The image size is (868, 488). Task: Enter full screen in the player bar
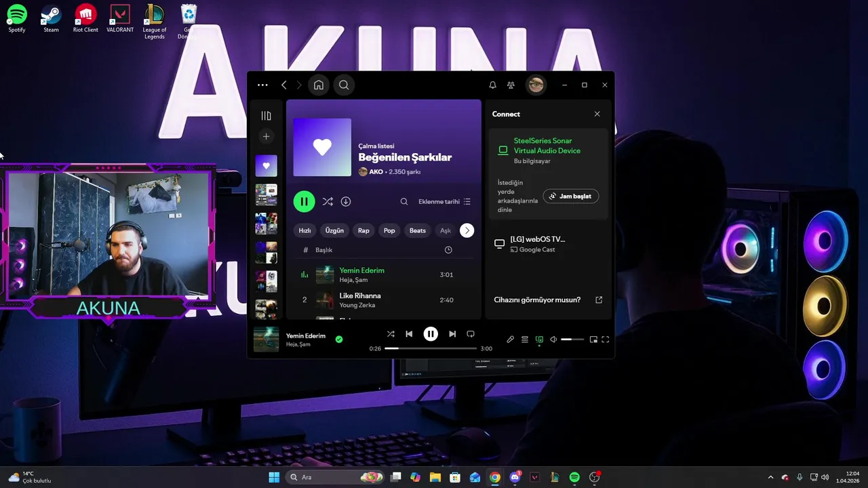(x=606, y=340)
